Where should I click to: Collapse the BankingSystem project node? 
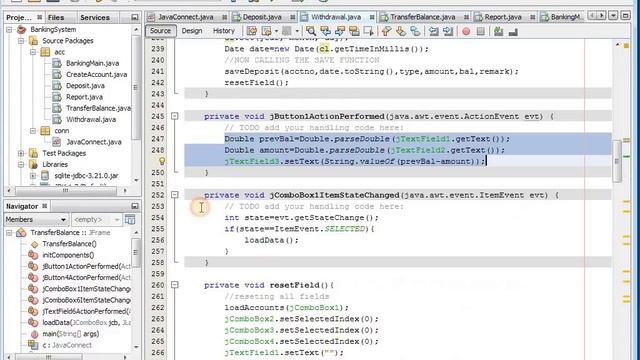9,29
